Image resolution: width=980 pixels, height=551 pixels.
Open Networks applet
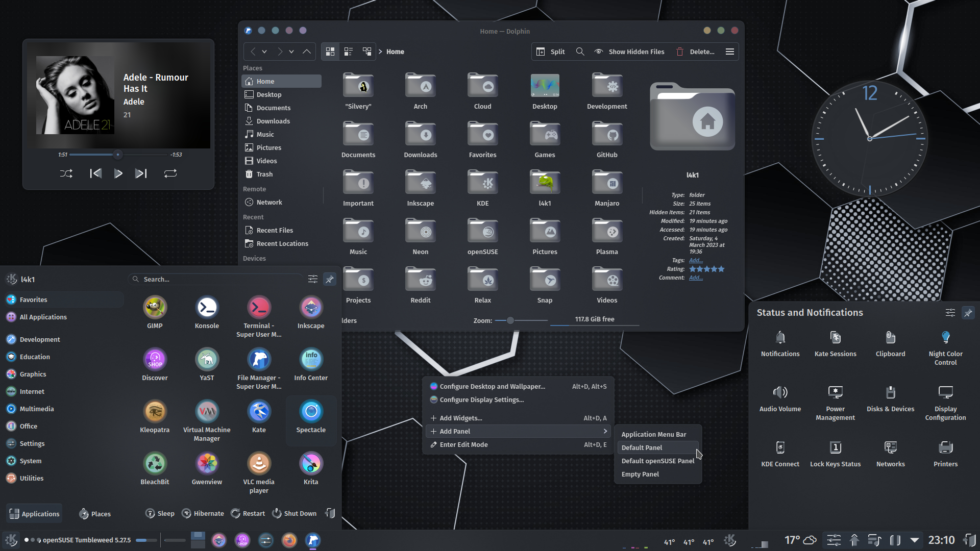point(890,454)
